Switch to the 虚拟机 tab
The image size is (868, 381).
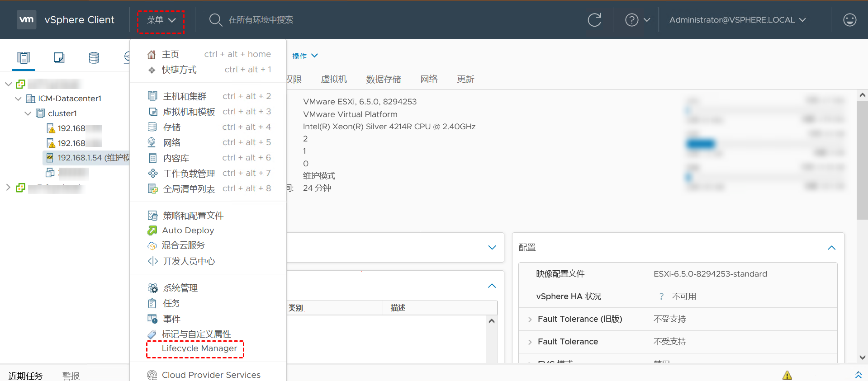pyautogui.click(x=334, y=79)
